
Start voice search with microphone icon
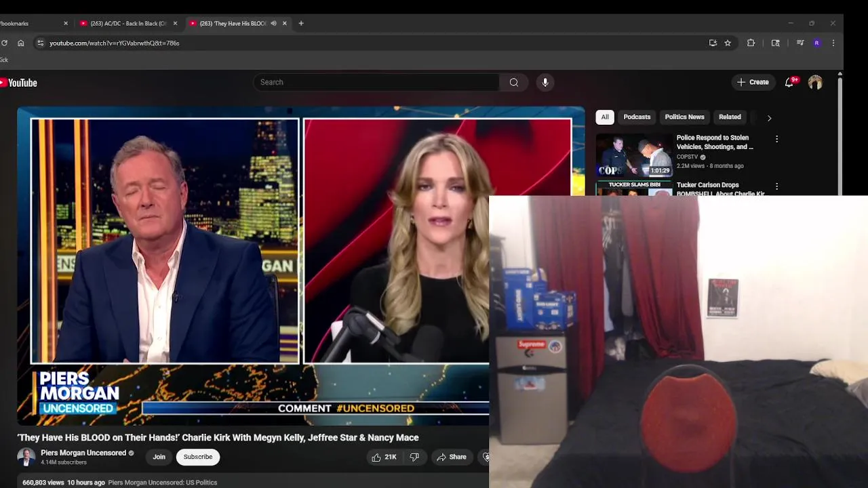click(545, 83)
